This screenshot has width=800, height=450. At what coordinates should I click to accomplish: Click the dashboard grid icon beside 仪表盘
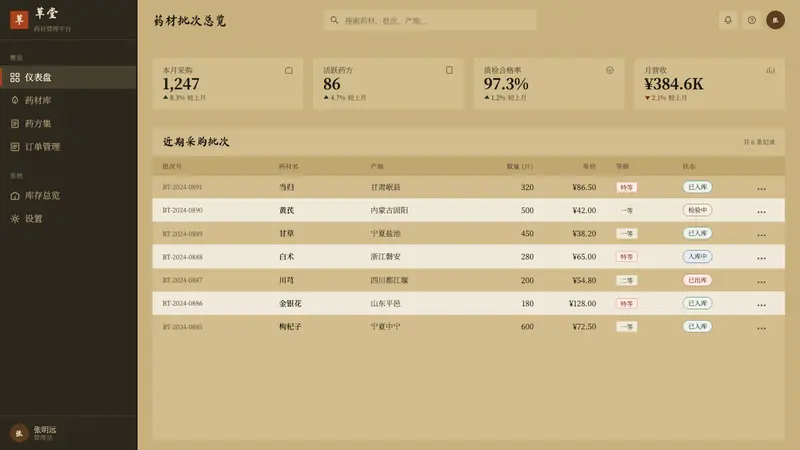pyautogui.click(x=15, y=78)
